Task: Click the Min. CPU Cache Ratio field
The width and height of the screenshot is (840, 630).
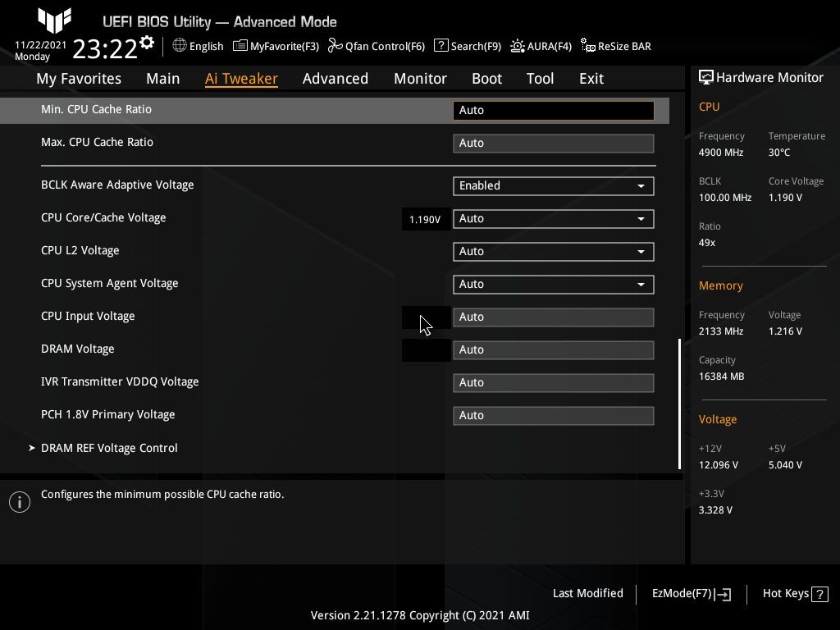Action: point(554,111)
